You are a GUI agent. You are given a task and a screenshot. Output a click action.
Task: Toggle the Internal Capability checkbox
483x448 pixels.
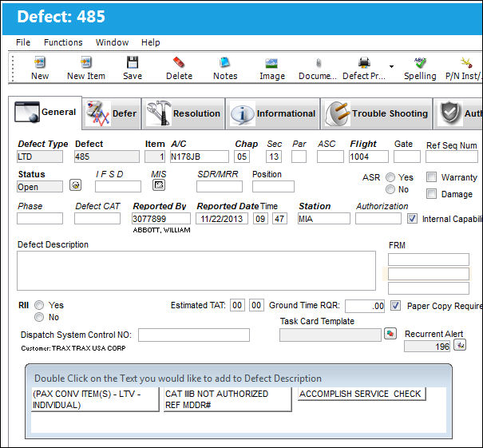pos(412,219)
